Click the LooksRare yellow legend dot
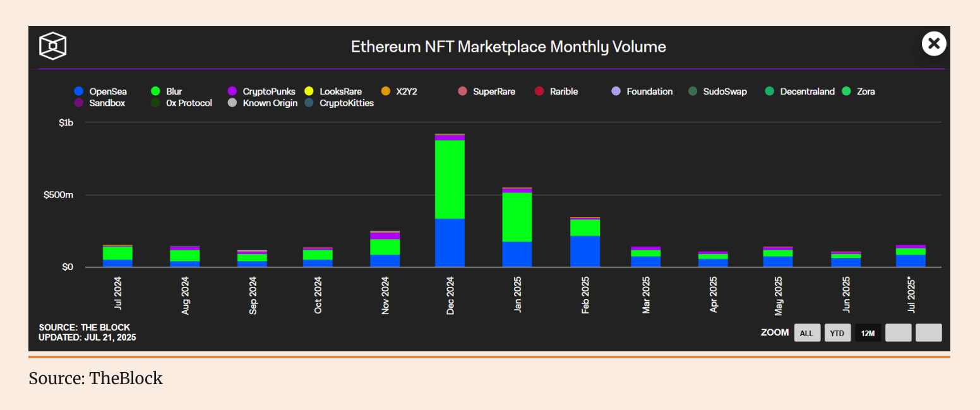This screenshot has height=410, width=980. coord(309,91)
